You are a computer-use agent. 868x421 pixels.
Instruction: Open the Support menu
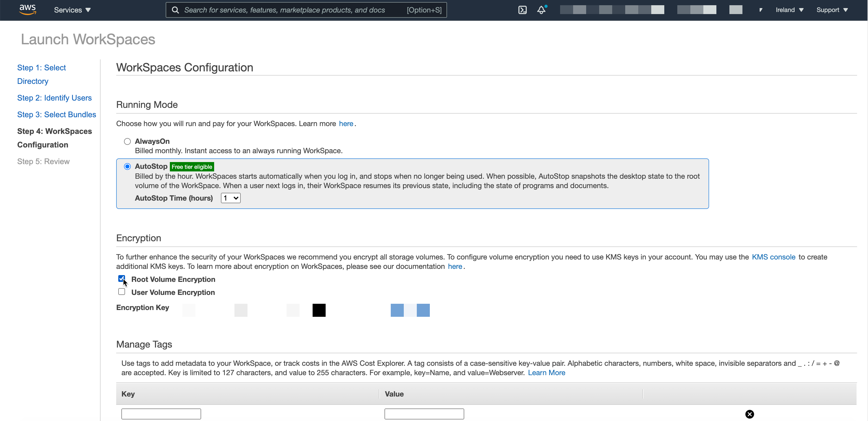[x=832, y=10]
